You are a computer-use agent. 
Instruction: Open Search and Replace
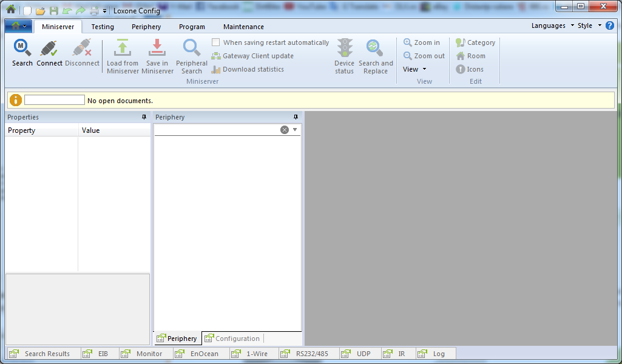tap(376, 55)
